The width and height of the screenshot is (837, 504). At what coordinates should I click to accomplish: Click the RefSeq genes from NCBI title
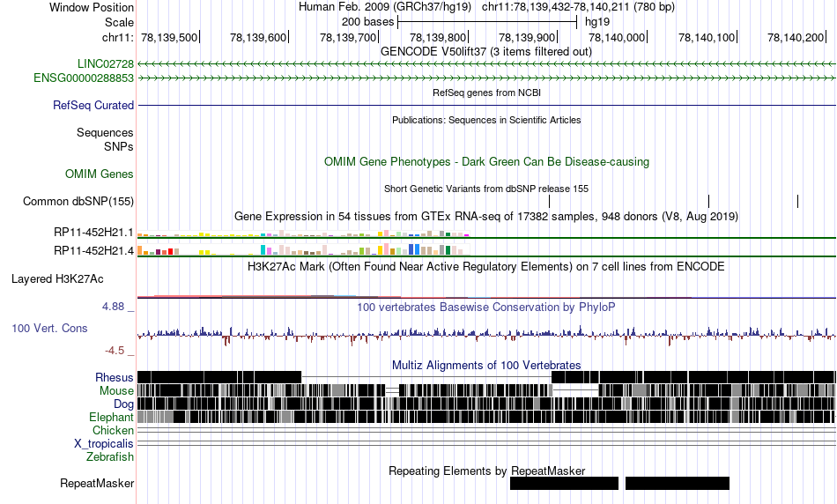click(486, 93)
